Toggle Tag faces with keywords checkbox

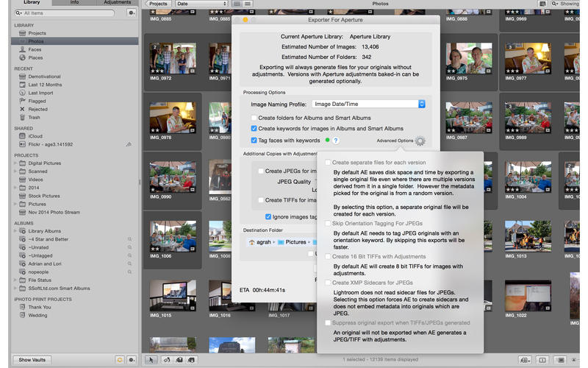point(254,141)
